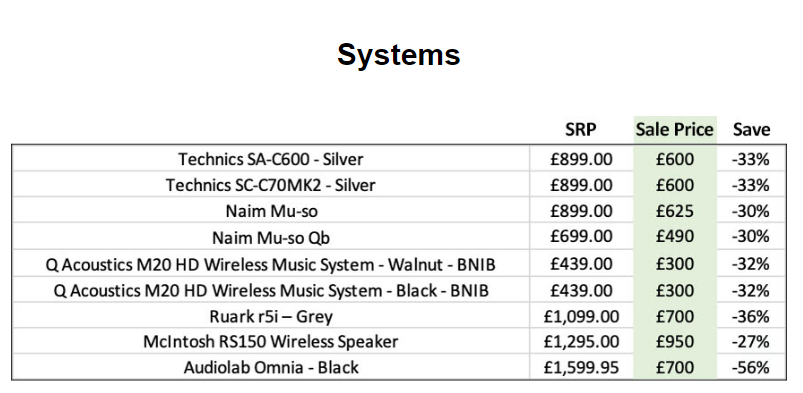Click the Audiolab Omnia - Black cell
803x393 pixels.
(x=270, y=368)
